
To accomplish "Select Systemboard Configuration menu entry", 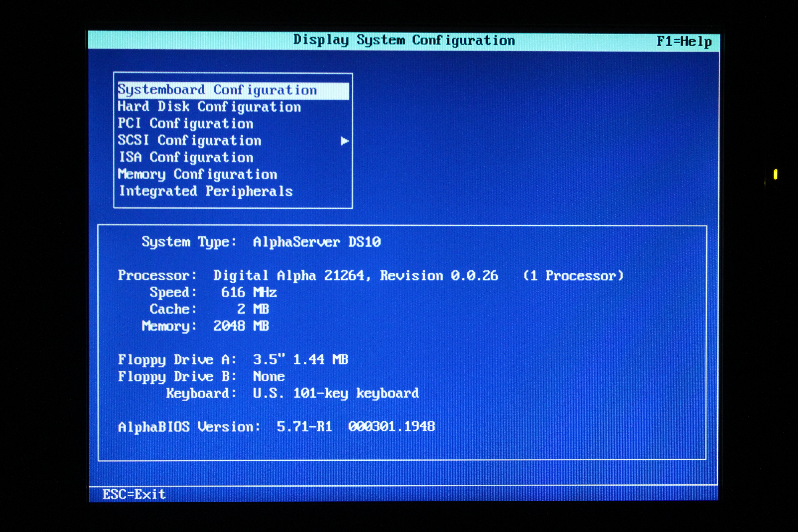I will coord(217,90).
